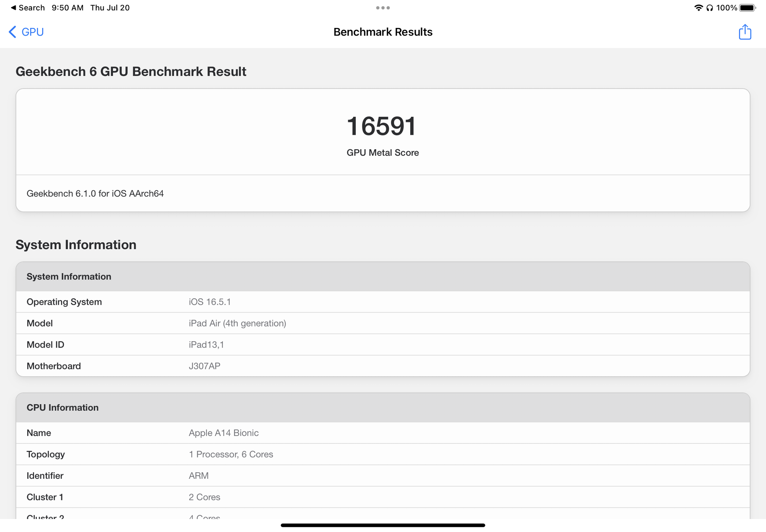Tap the home indicator bar
The height and width of the screenshot is (532, 766).
pos(383,525)
